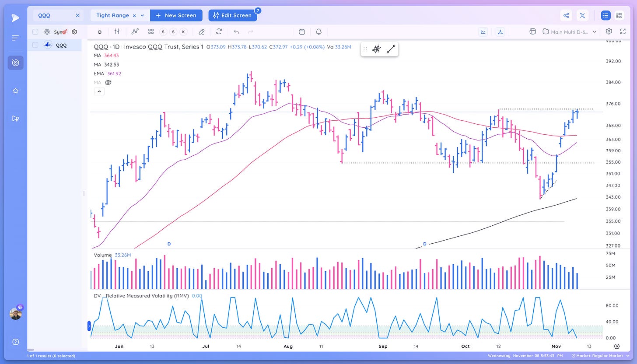Click the Market: Regular Market dropdown
The height and width of the screenshot is (364, 637).
pyautogui.click(x=600, y=356)
